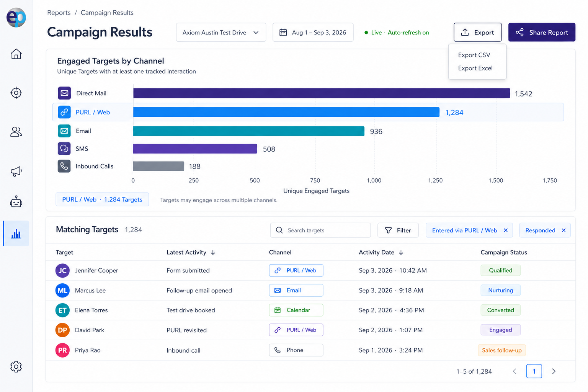
Task: Click the SMS 508 bar
Action: click(195, 149)
